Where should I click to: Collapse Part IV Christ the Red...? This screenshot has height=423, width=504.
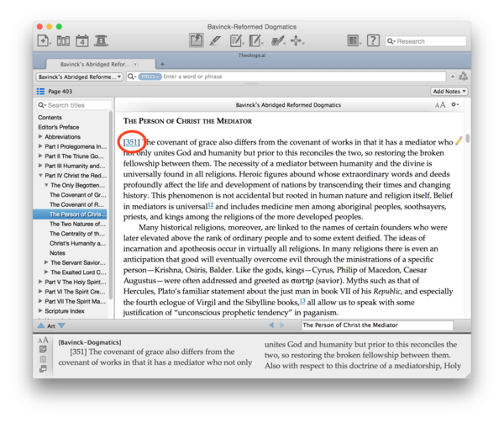40,175
